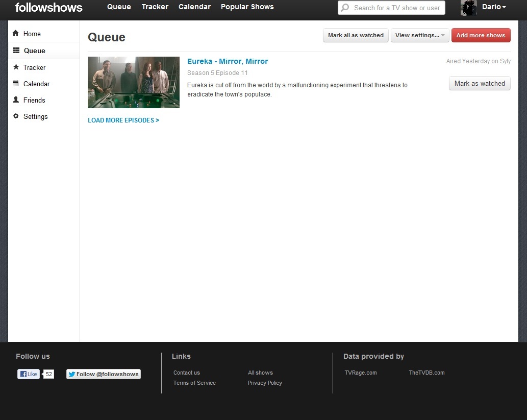Viewport: 527px width, 420px height.
Task: Click the Eureka episode thumbnail image
Action: click(134, 82)
